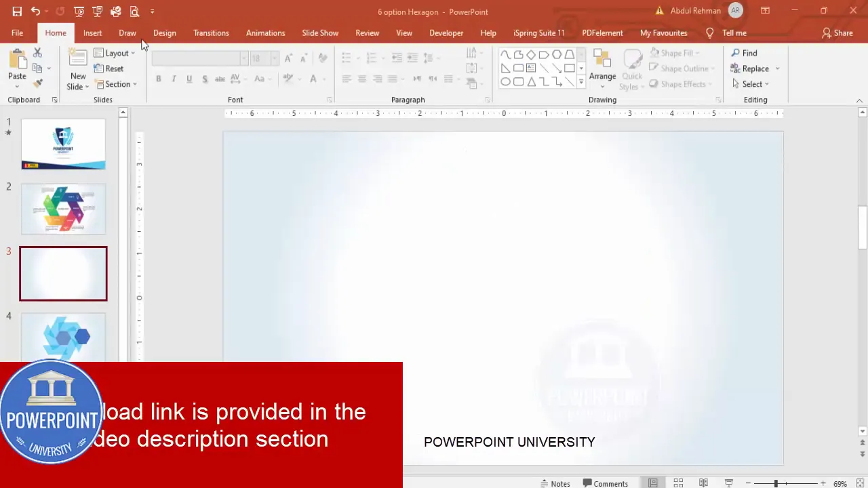Select the oval shape in shapes gallery
Image resolution: width=868 pixels, height=488 pixels.
[505, 82]
